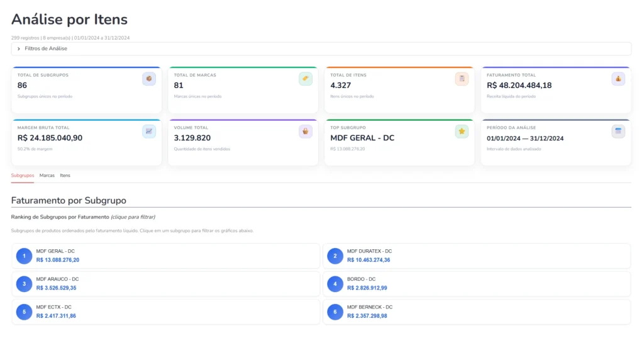Pick the MDF BERNECK - DC ranking card
This screenshot has width=644, height=338.
(x=476, y=312)
